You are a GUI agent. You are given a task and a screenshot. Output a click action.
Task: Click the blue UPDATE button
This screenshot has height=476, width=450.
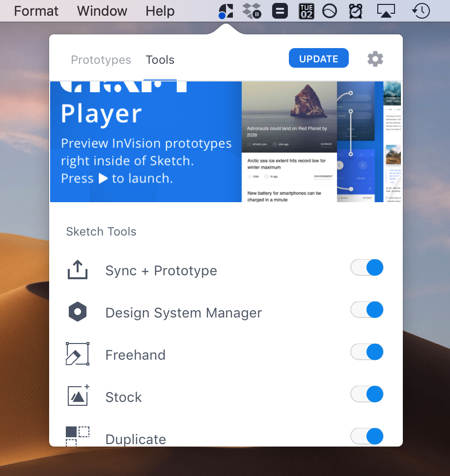point(318,58)
